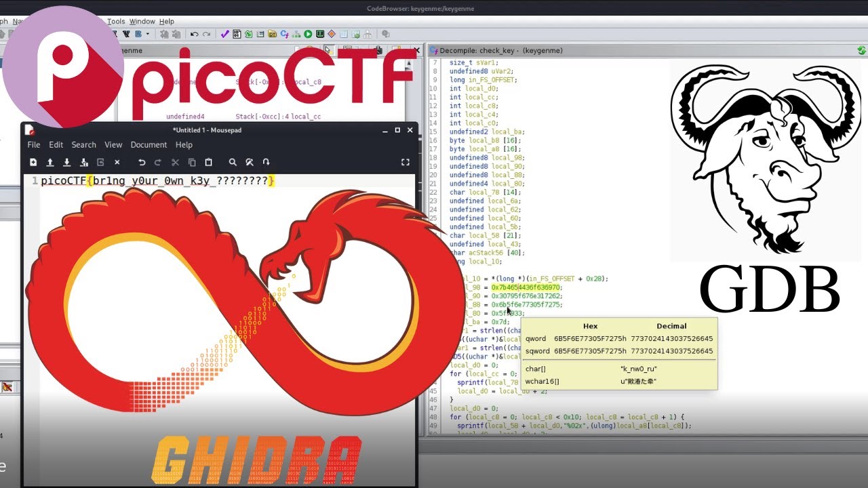Click the line 'char local_58 [21];'
Image resolution: width=868 pixels, height=488 pixels.
pos(484,236)
